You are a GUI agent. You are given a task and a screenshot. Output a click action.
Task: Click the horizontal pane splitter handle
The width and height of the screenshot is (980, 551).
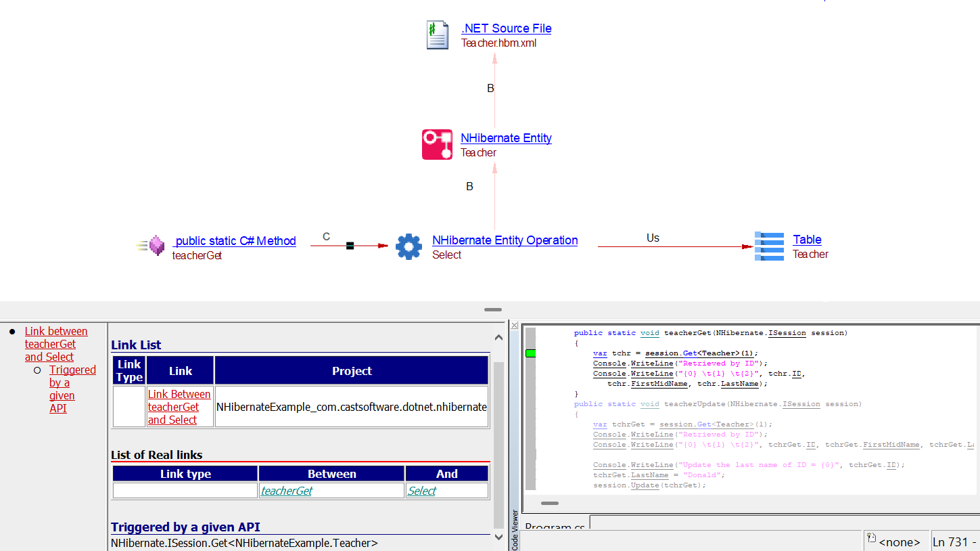click(x=493, y=310)
